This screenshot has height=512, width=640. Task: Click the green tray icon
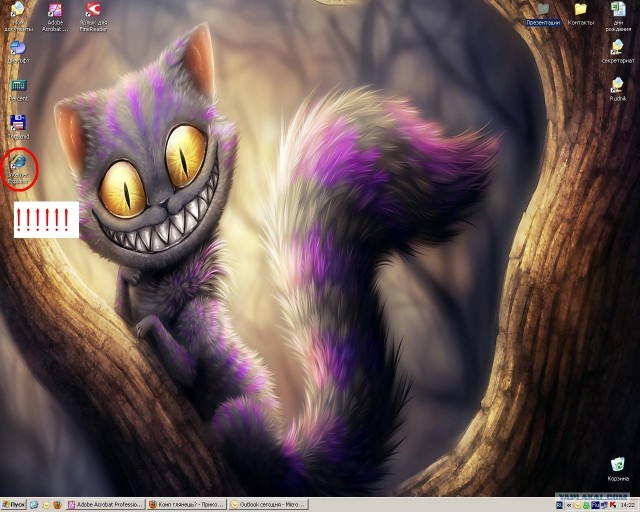(587, 505)
